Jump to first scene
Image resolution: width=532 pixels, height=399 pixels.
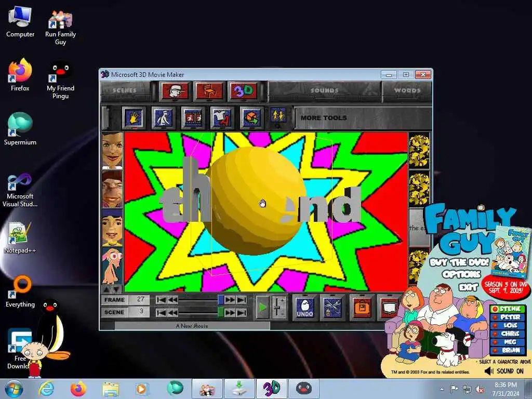pyautogui.click(x=162, y=312)
